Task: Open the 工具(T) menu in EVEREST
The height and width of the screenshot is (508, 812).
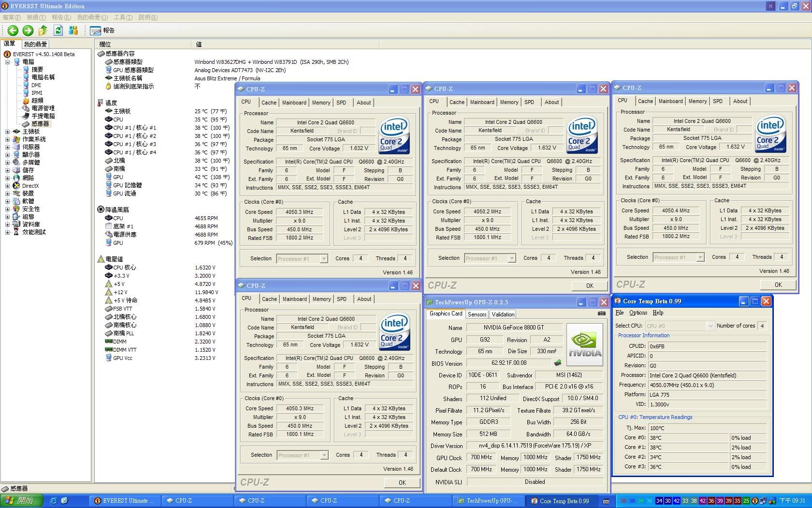Action: [x=123, y=17]
